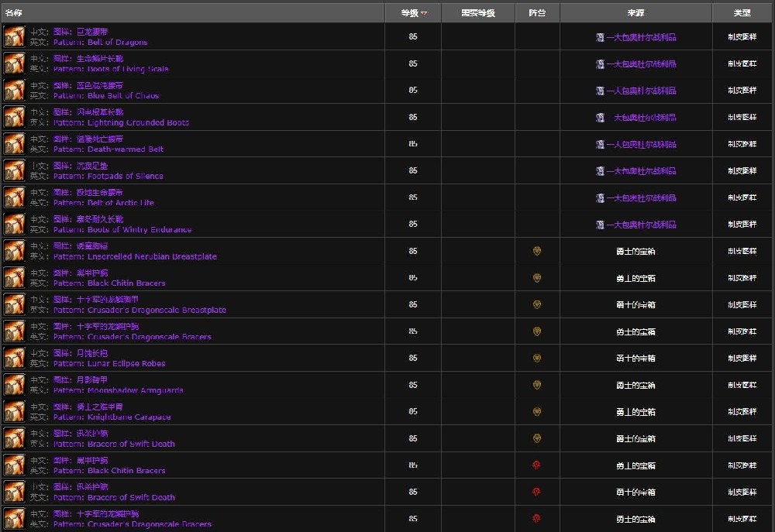The image size is (775, 532).
Task: Sort by the 阵营 column header
Action: 536,13
